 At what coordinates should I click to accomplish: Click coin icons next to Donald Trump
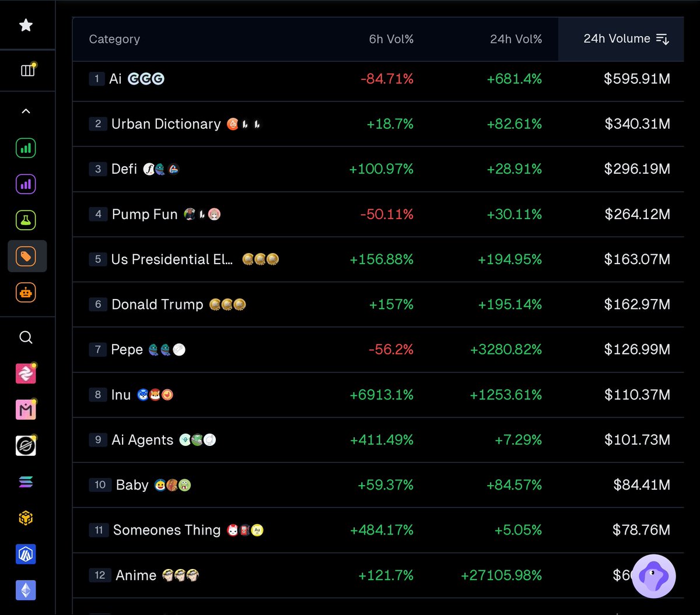click(228, 304)
